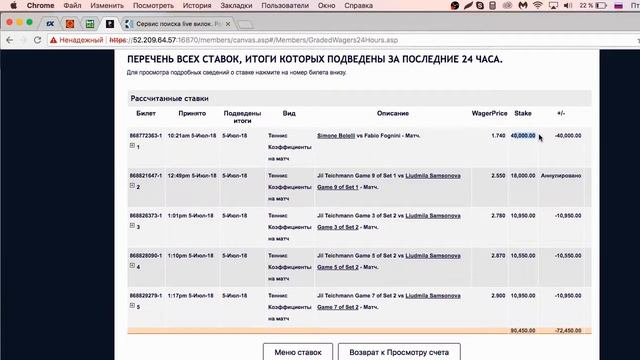Open the Закладки menu
The width and height of the screenshot is (640, 360).
pyautogui.click(x=236, y=5)
